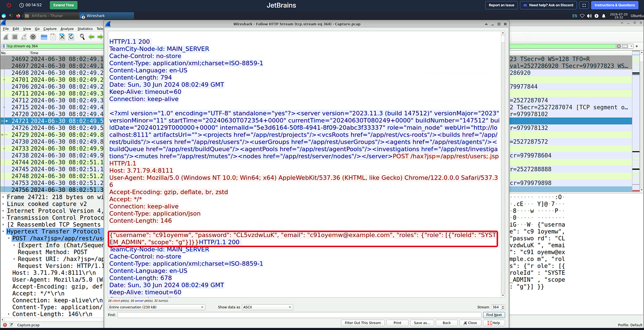Viewport: 644px width, 330px height.
Task: Open a capture file via folder icon
Action: [44, 37]
